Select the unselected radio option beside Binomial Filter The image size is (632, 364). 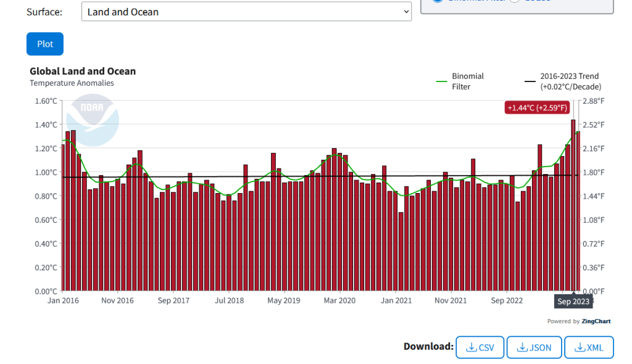(x=515, y=1)
